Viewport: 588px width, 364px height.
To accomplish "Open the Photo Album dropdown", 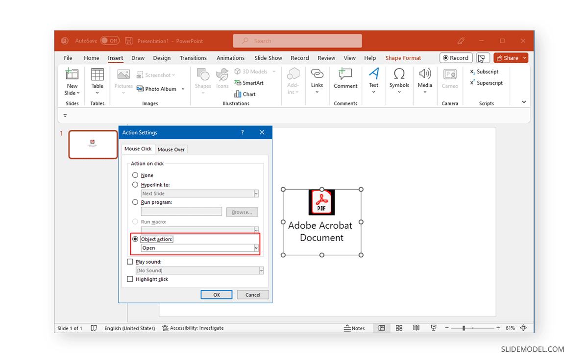I will [x=183, y=89].
